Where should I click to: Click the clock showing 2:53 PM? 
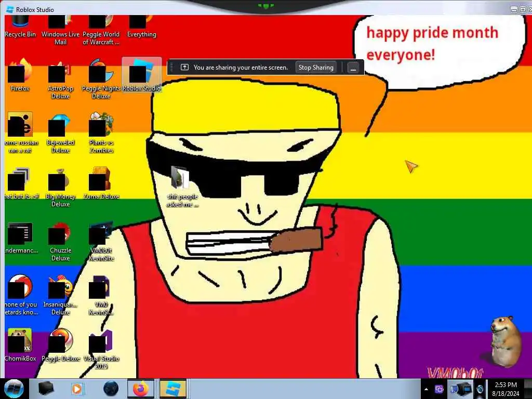pos(506,389)
